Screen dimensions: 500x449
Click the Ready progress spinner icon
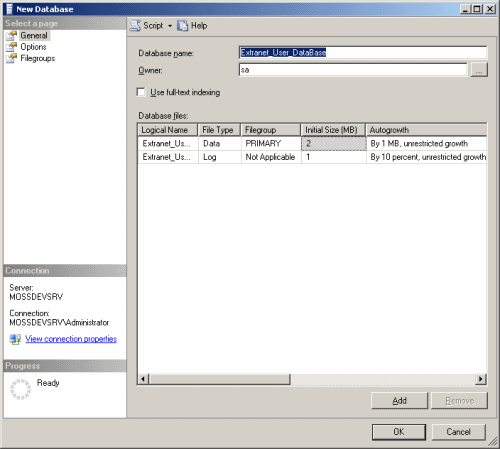tap(20, 389)
